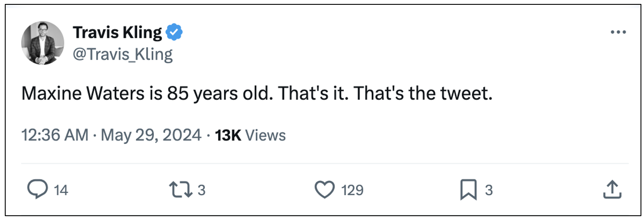Open the @Travis_Kling handle link

pos(122,54)
